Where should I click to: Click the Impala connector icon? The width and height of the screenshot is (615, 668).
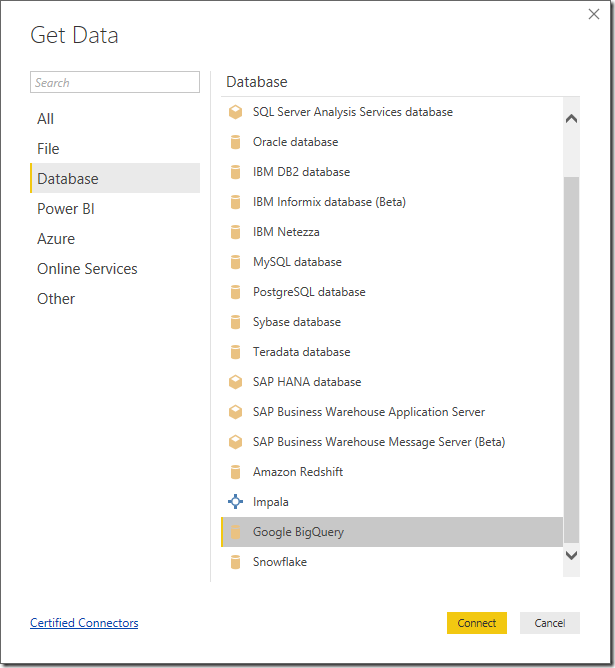pyautogui.click(x=235, y=502)
